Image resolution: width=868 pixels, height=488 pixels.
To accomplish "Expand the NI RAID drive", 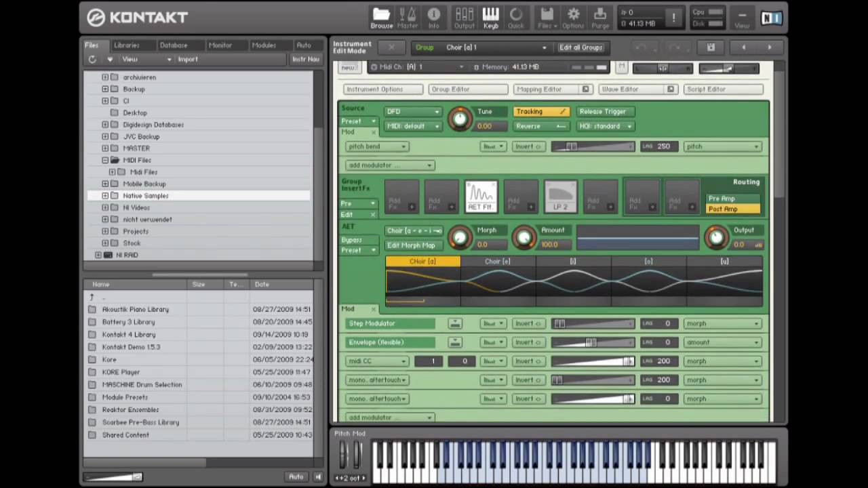I will (x=98, y=256).
